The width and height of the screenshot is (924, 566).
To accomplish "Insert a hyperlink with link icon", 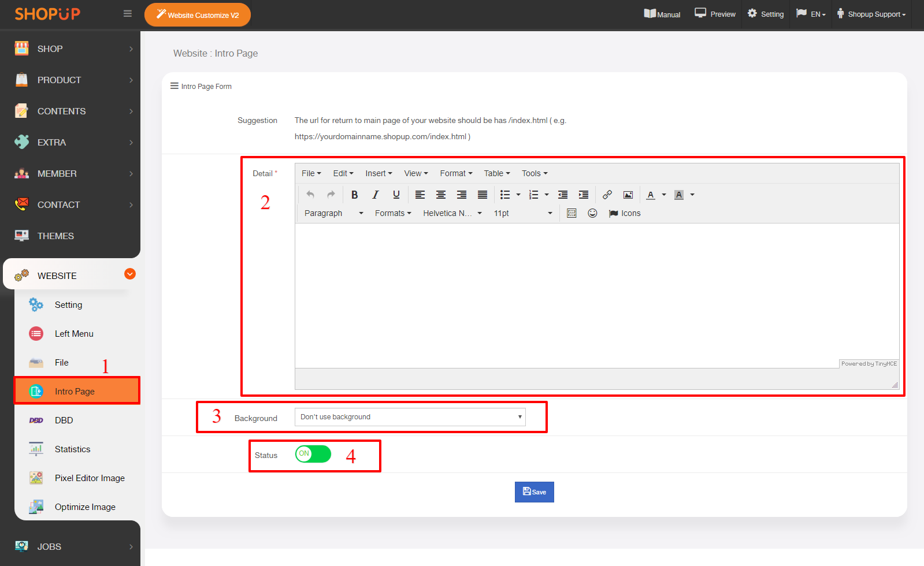I will 607,195.
